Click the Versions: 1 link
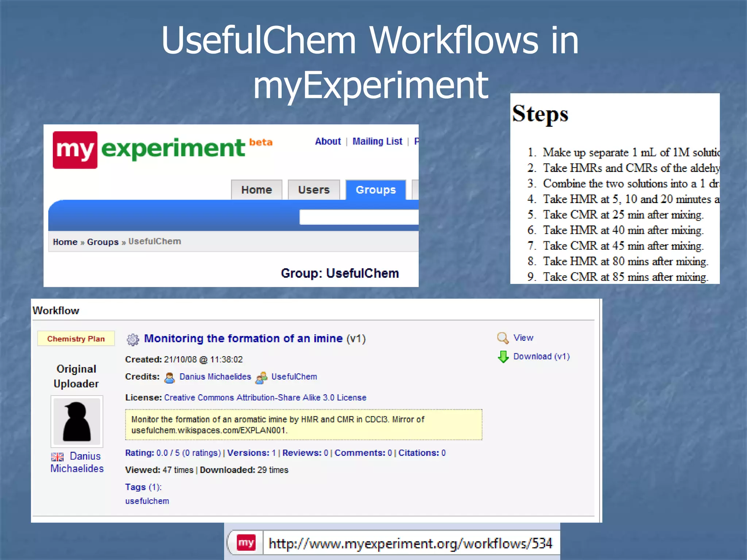The height and width of the screenshot is (560, 747). (251, 453)
